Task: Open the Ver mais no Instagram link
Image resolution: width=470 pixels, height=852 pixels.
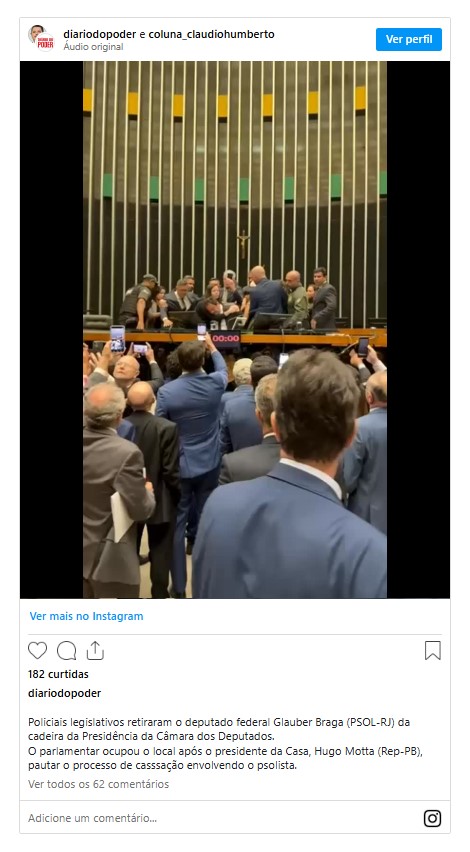Action: (x=86, y=616)
